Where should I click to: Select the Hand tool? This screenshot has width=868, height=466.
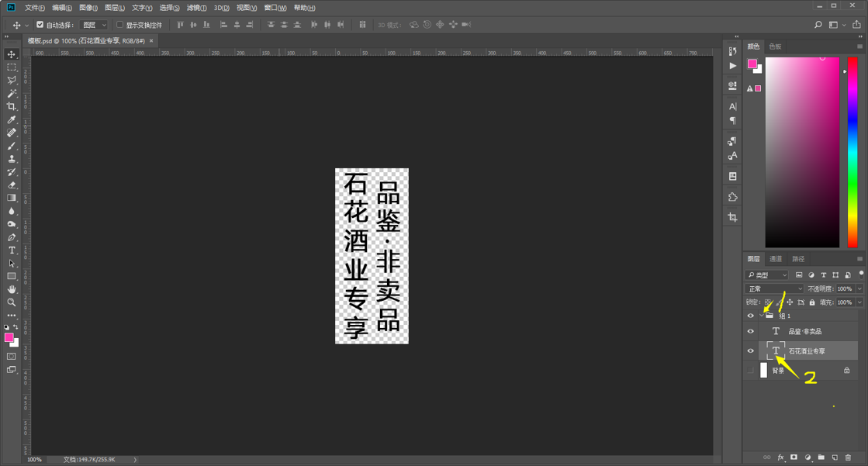(x=12, y=289)
